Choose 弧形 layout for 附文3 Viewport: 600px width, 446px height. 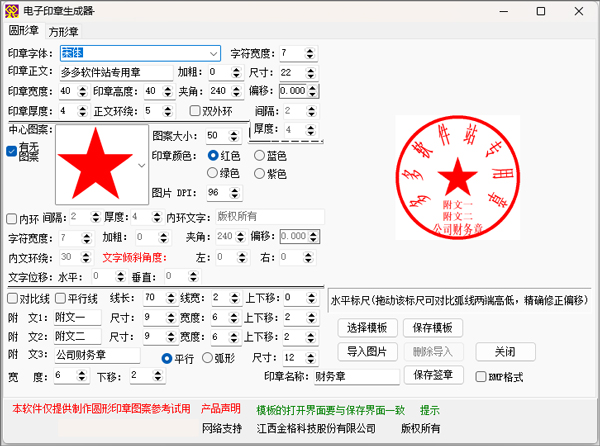207,358
